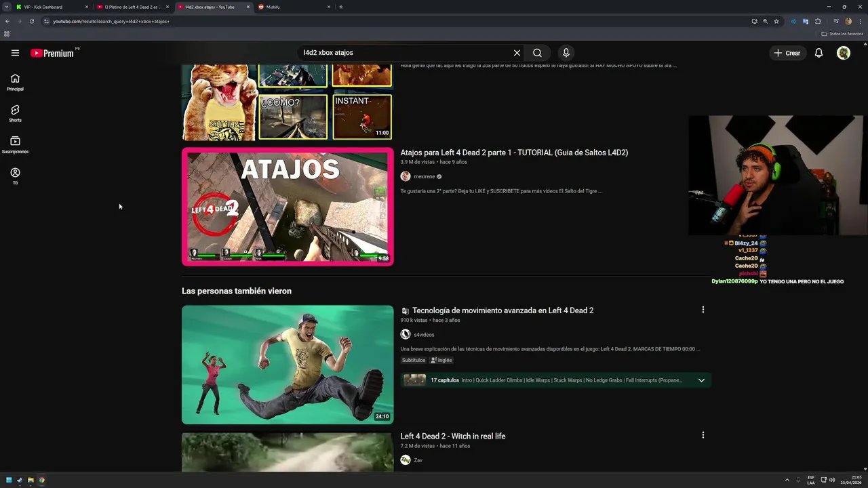868x488 pixels.
Task: Open Shorts in the sidebar
Action: (15, 113)
